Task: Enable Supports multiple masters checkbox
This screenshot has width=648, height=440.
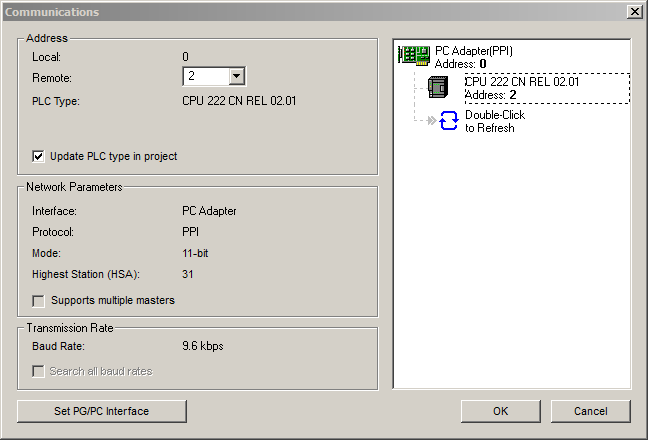Action: click(x=38, y=301)
